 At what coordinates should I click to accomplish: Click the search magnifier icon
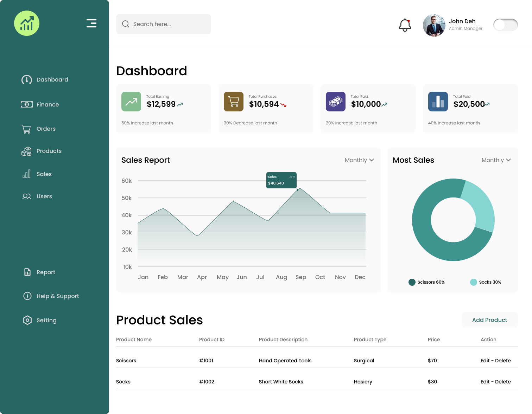(126, 24)
